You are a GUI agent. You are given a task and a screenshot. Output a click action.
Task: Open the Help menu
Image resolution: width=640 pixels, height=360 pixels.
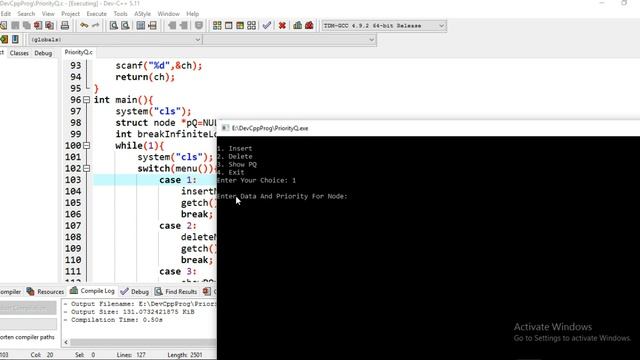(x=192, y=14)
